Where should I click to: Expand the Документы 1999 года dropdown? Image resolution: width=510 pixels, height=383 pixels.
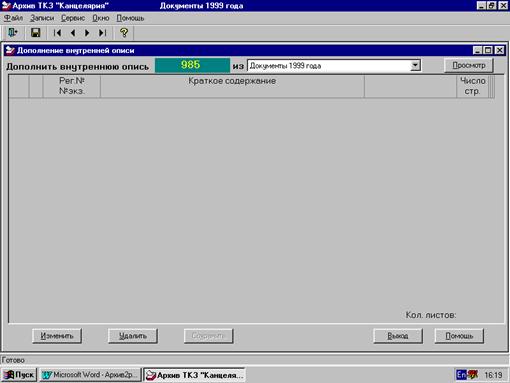pos(415,65)
